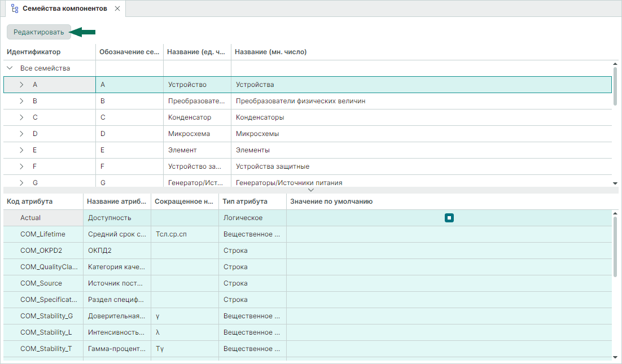Click the Редактировать button
This screenshot has height=364, width=622.
tap(39, 32)
